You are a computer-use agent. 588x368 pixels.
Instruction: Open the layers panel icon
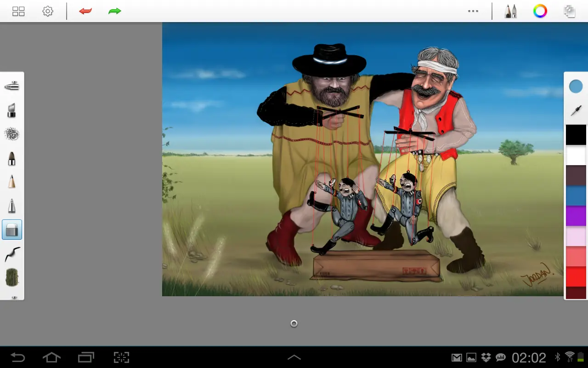(570, 11)
